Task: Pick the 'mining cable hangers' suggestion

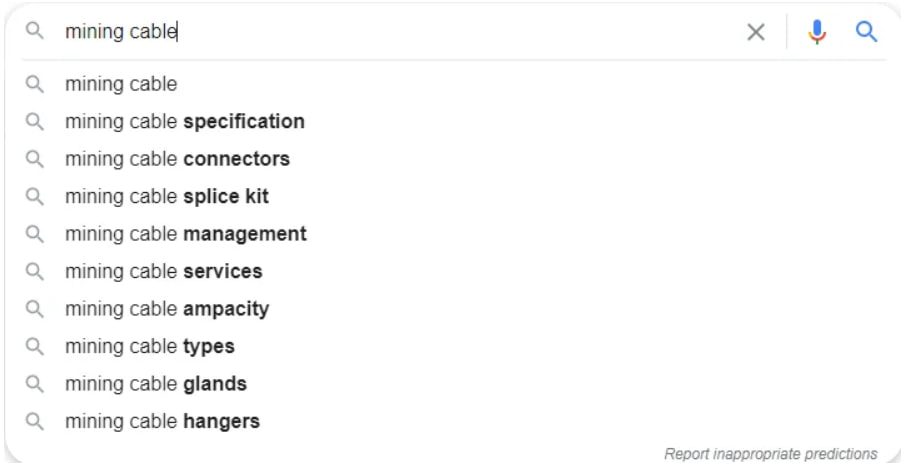Action: coord(453,421)
